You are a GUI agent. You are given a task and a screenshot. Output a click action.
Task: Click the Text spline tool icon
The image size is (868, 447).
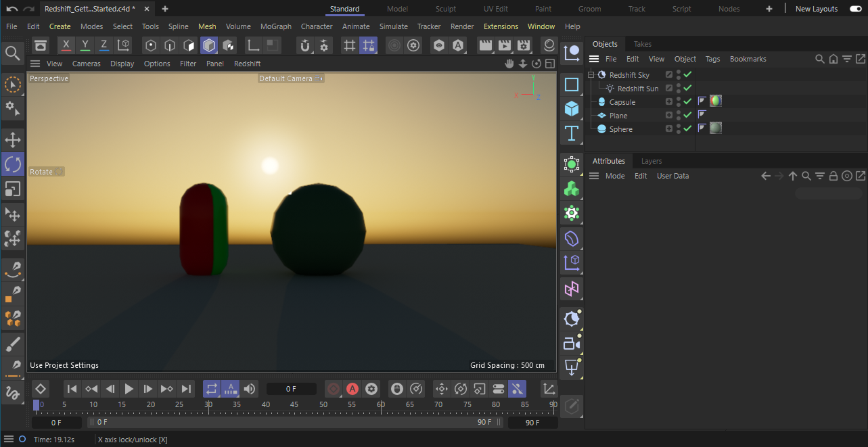coord(572,133)
